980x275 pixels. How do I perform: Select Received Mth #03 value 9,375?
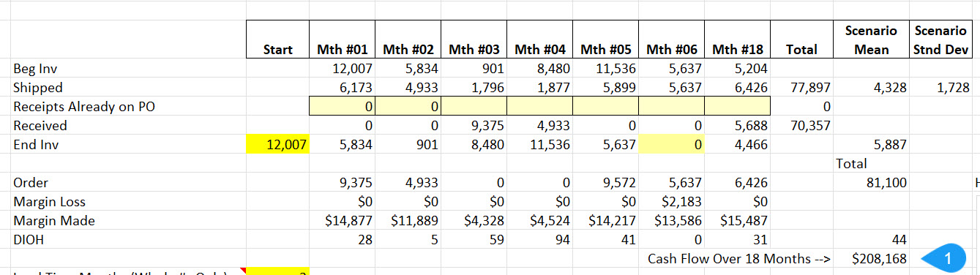[474, 126]
